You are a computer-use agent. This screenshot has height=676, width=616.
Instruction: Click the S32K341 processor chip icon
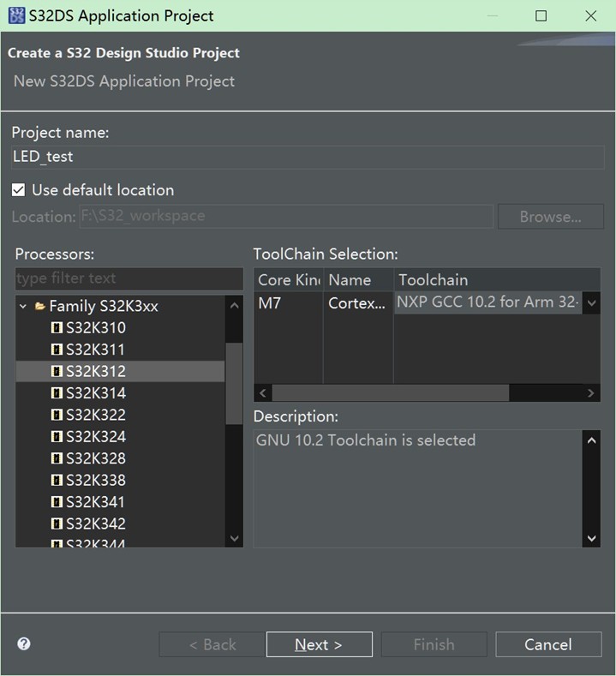(57, 502)
